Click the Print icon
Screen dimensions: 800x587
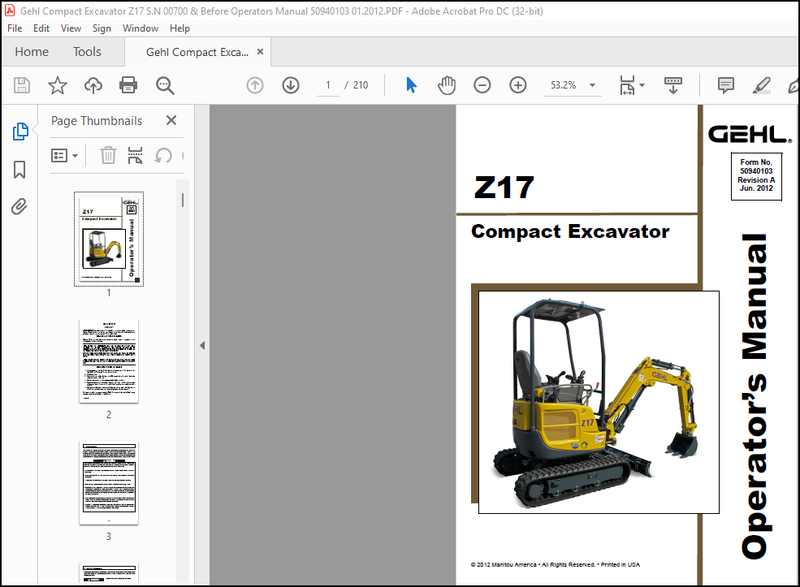(x=128, y=85)
